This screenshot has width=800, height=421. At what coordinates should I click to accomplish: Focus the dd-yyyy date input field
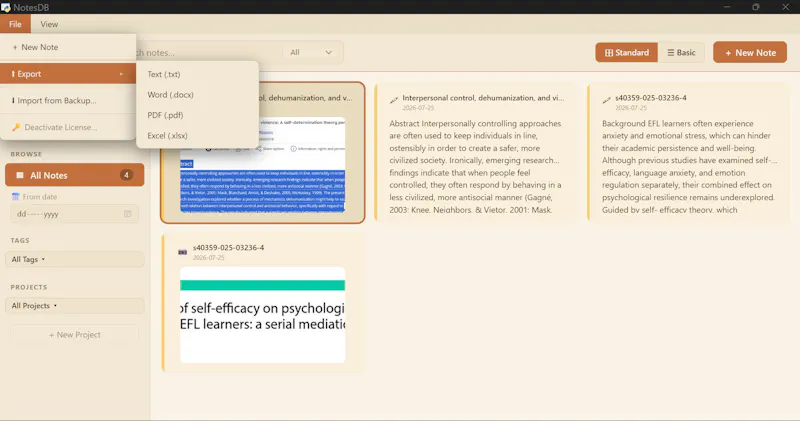pyautogui.click(x=74, y=214)
